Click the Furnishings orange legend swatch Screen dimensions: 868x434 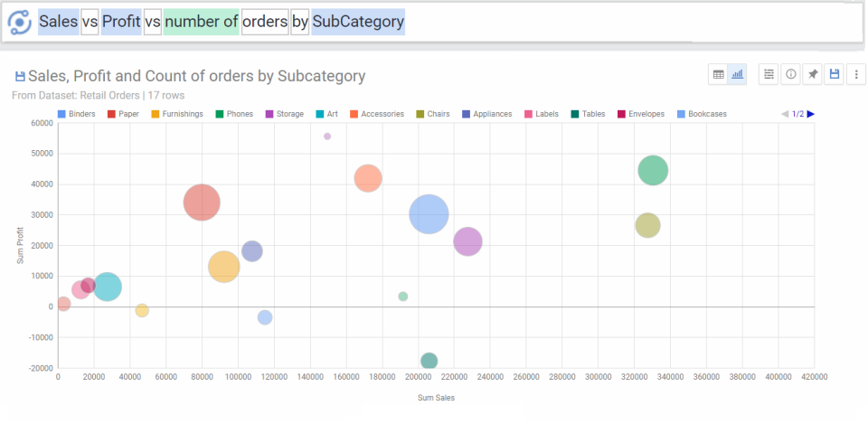coord(156,114)
